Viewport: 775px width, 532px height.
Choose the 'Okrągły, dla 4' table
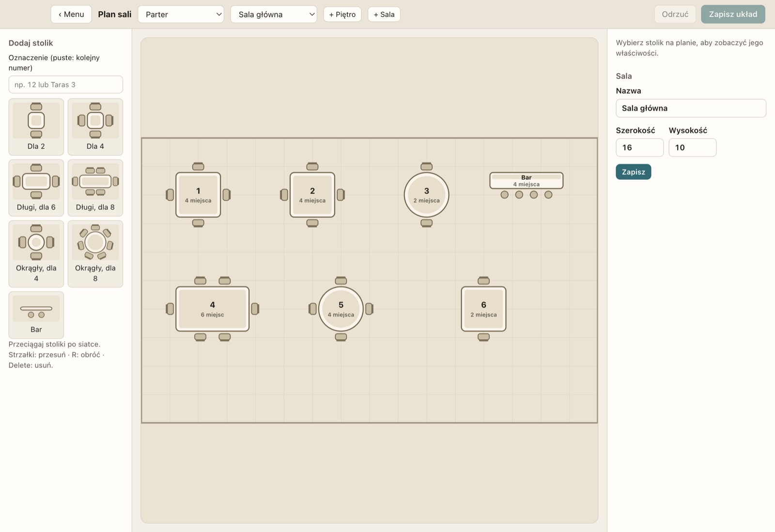click(36, 254)
